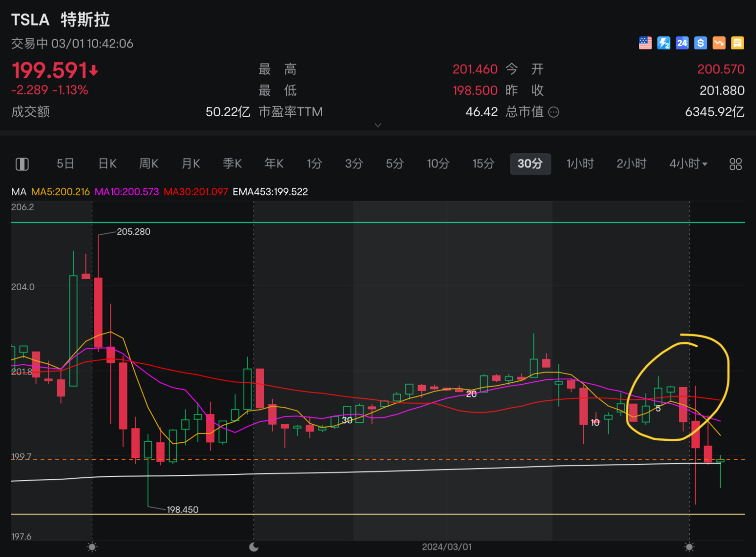Select the 周K tab

149,163
